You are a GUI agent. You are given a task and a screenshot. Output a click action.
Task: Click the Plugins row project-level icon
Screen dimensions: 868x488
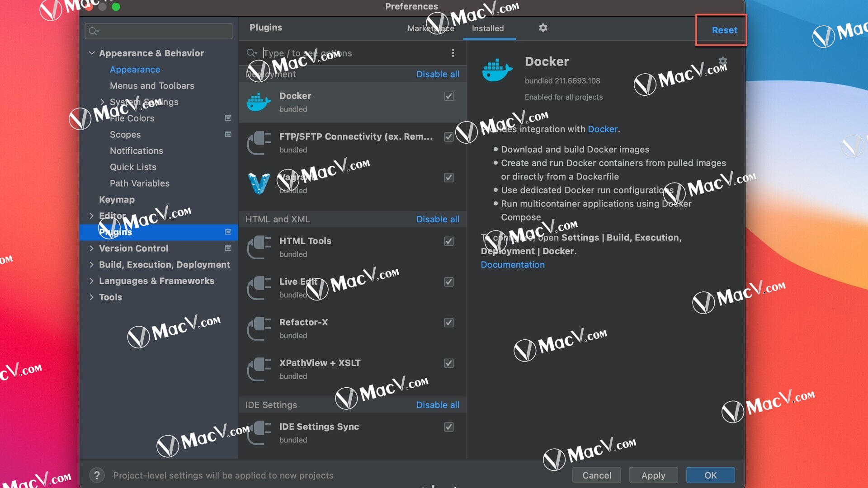[228, 232]
